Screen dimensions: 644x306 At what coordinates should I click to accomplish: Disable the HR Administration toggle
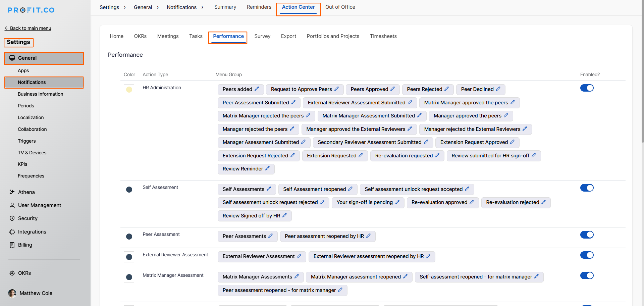(587, 88)
